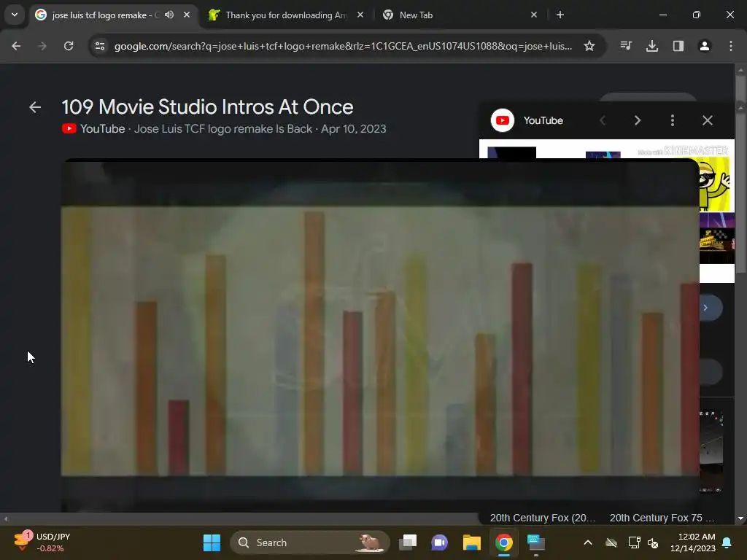Click the taskbar Search box
This screenshot has height=560, width=747.
309,542
